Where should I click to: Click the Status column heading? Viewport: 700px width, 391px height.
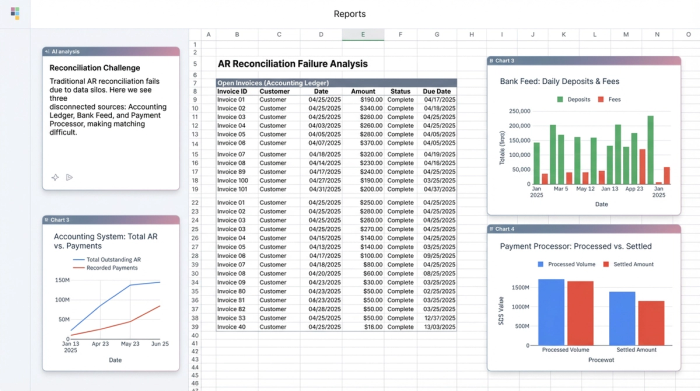coord(400,92)
